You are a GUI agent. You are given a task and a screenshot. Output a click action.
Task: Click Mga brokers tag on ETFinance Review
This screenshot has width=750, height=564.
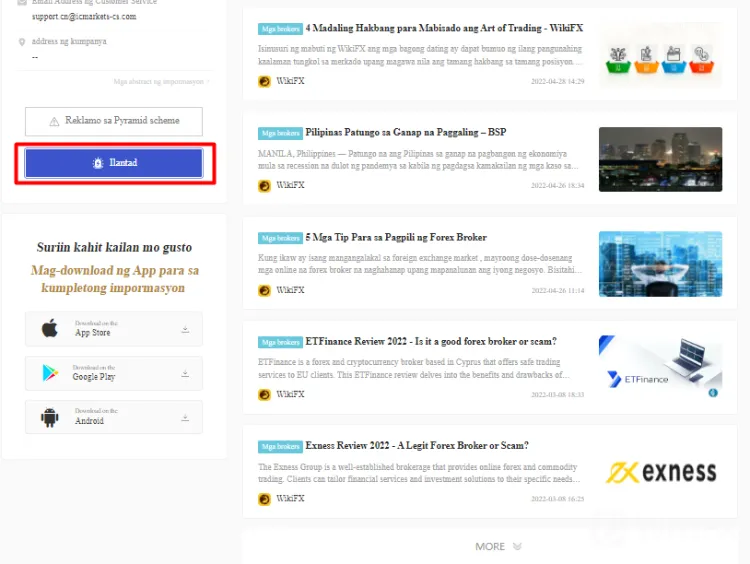point(280,342)
